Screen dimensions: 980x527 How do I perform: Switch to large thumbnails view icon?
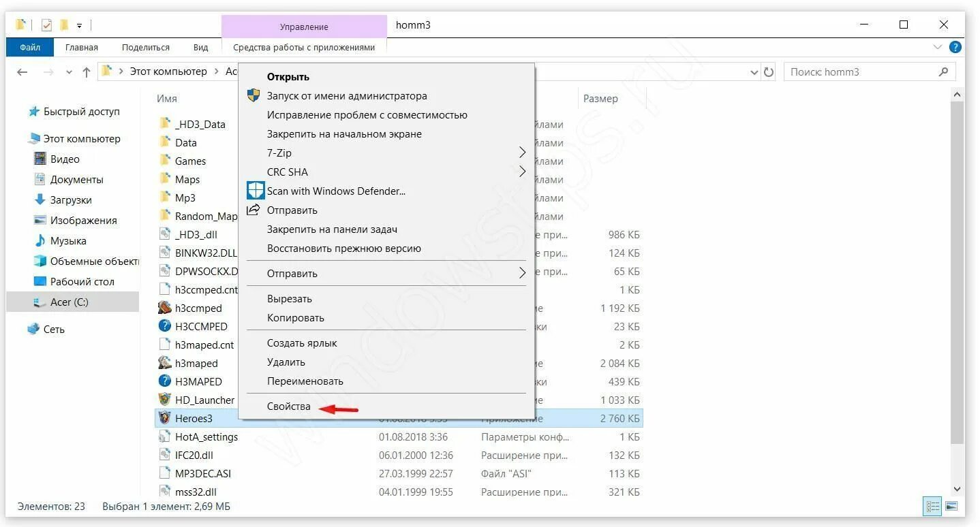[951, 507]
